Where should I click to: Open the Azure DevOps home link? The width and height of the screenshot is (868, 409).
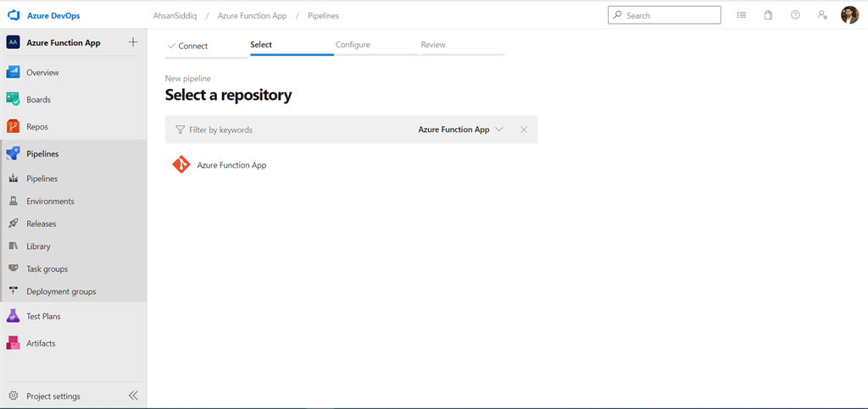coord(53,15)
